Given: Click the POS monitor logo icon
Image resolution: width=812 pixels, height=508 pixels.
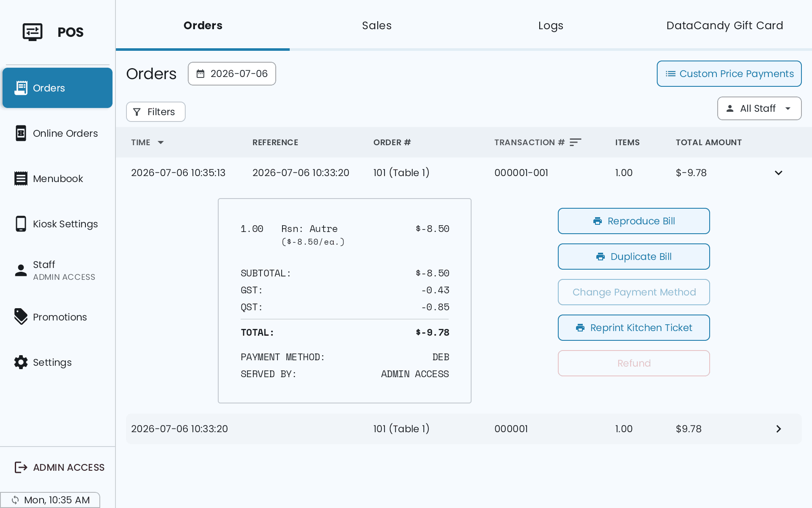Looking at the screenshot, I should [33, 32].
